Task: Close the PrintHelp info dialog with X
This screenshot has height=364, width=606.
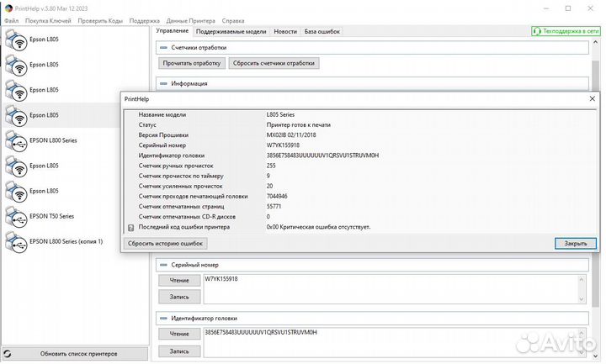Action: [592, 99]
